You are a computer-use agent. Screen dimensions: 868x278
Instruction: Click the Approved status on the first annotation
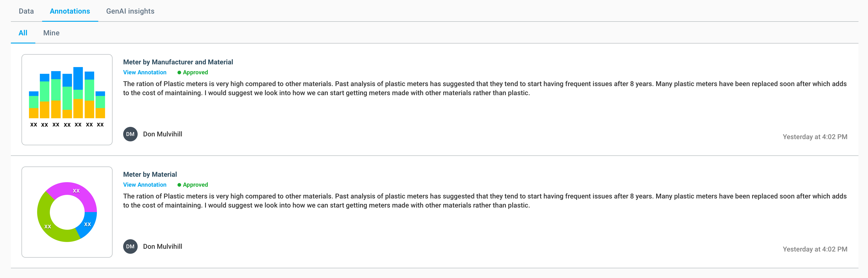(x=193, y=72)
